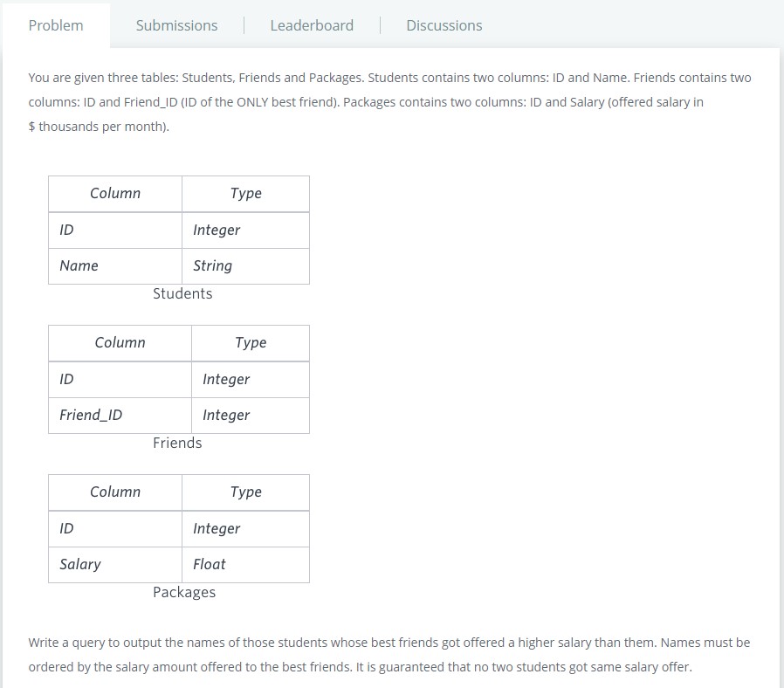Image resolution: width=784 pixels, height=688 pixels.
Task: Click the Name cell in Students table
Action: (79, 265)
